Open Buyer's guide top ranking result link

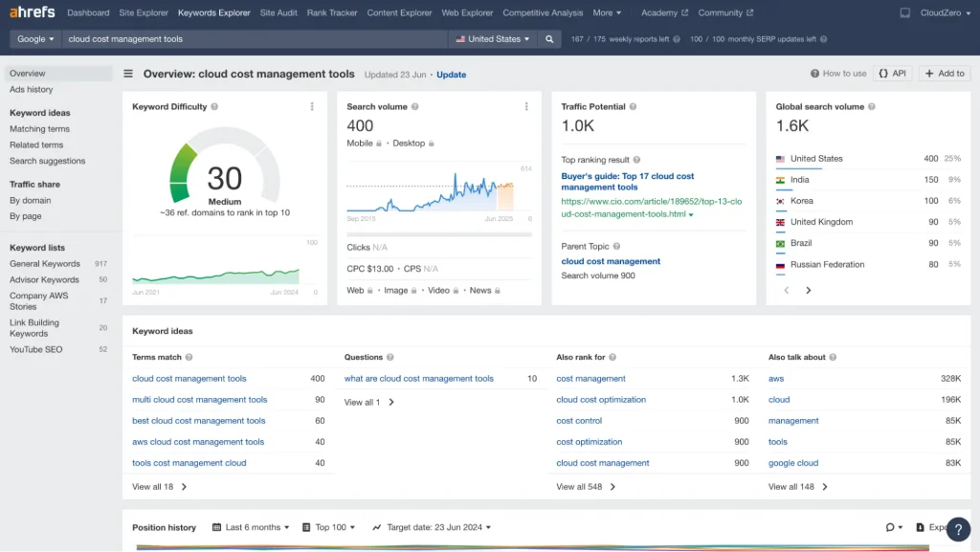coord(628,182)
